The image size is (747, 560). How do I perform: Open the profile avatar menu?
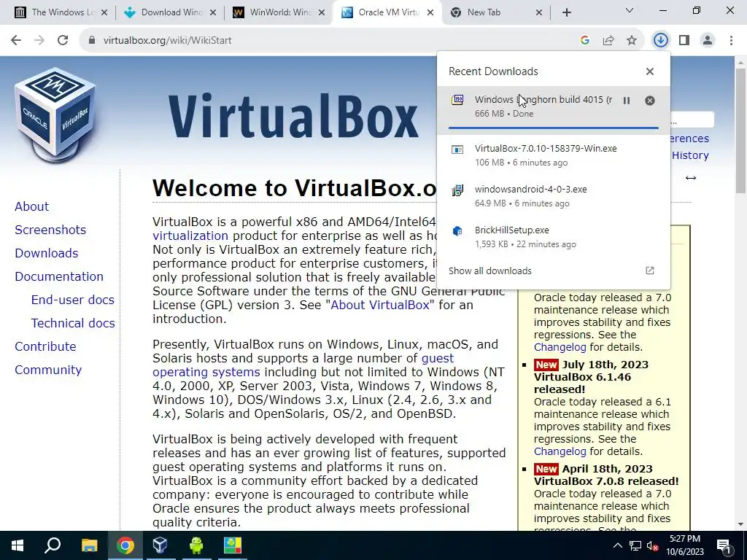[708, 41]
